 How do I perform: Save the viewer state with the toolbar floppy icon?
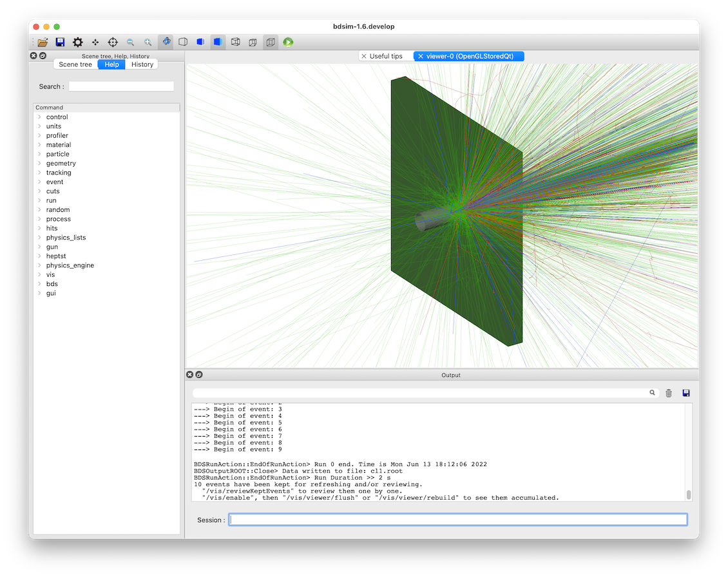click(60, 43)
